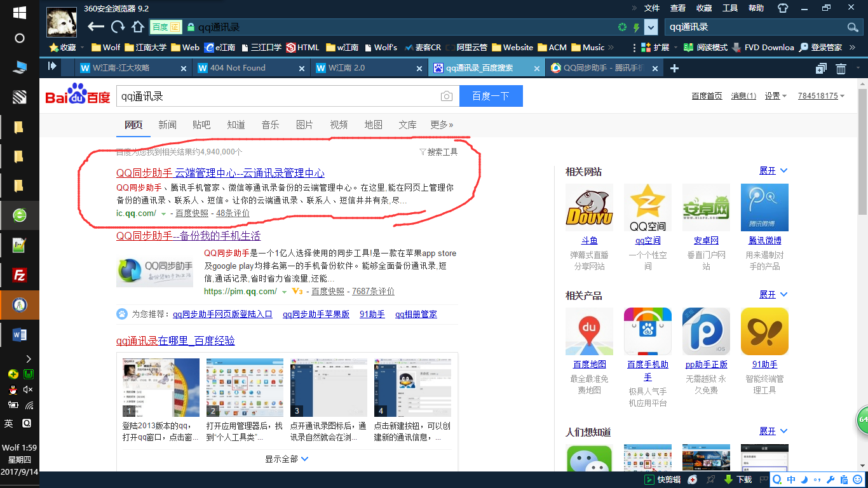Go to the browser home page icon

point(137,27)
